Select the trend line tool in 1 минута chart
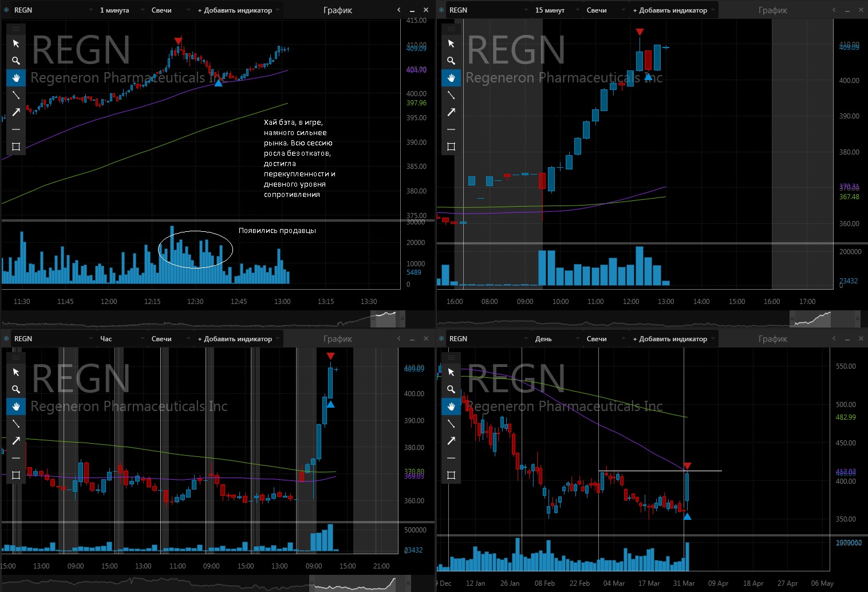This screenshot has height=592, width=868. click(16, 95)
